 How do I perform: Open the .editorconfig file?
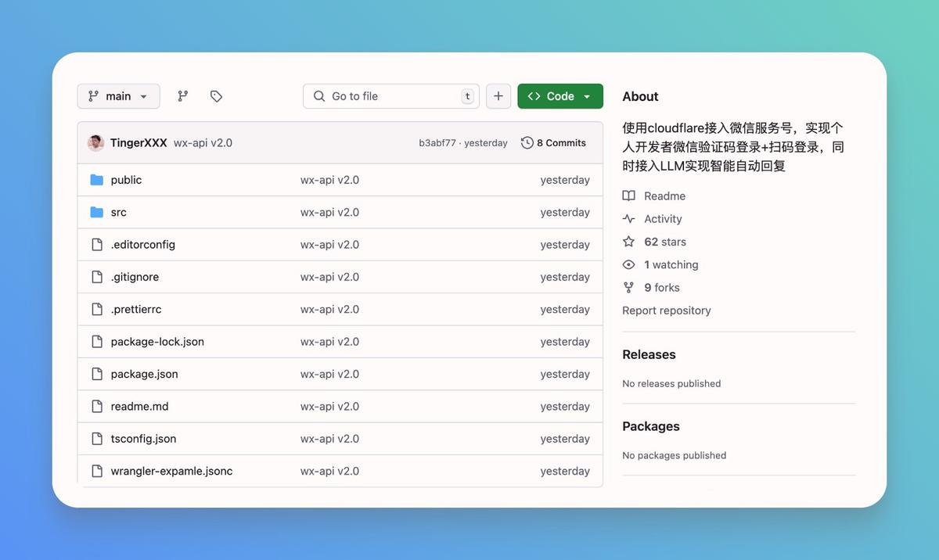point(143,245)
